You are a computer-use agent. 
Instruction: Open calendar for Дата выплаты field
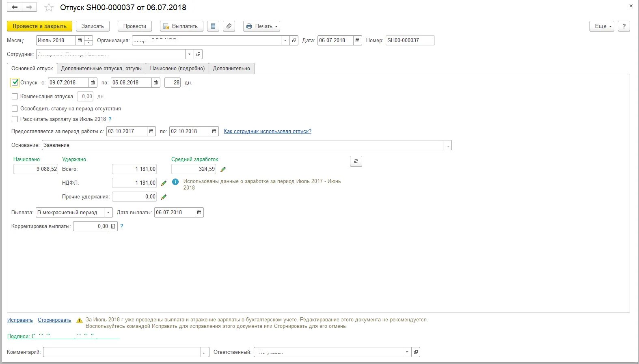coord(199,212)
